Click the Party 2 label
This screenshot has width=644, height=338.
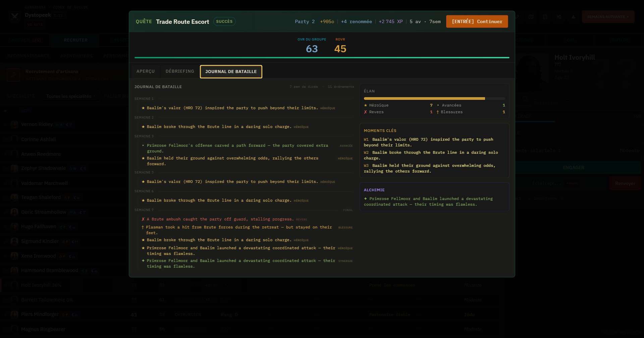(305, 21)
